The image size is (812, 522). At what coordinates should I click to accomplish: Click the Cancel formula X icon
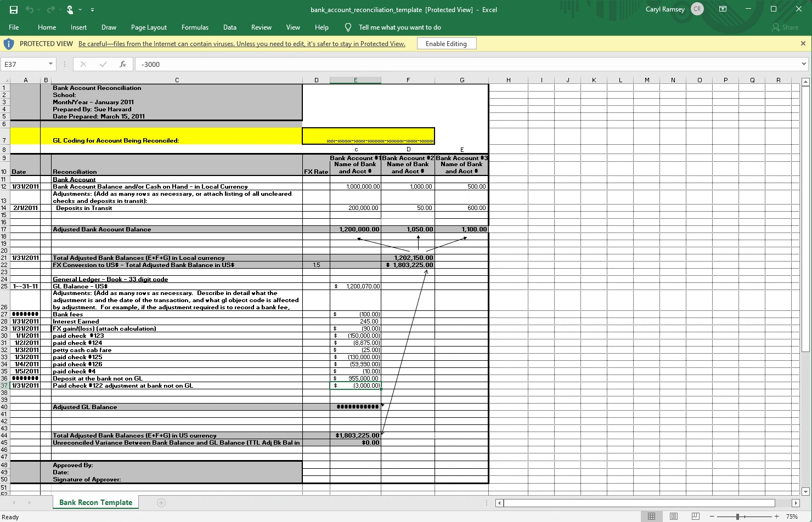pyautogui.click(x=83, y=64)
